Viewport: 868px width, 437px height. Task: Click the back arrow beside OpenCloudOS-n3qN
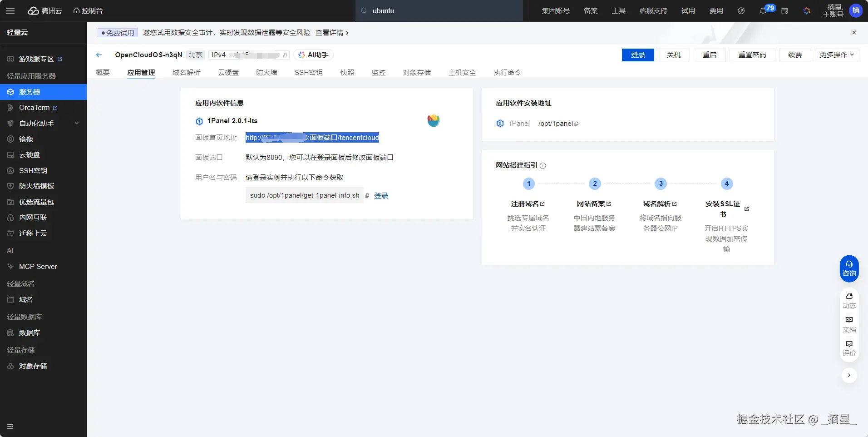tap(99, 55)
